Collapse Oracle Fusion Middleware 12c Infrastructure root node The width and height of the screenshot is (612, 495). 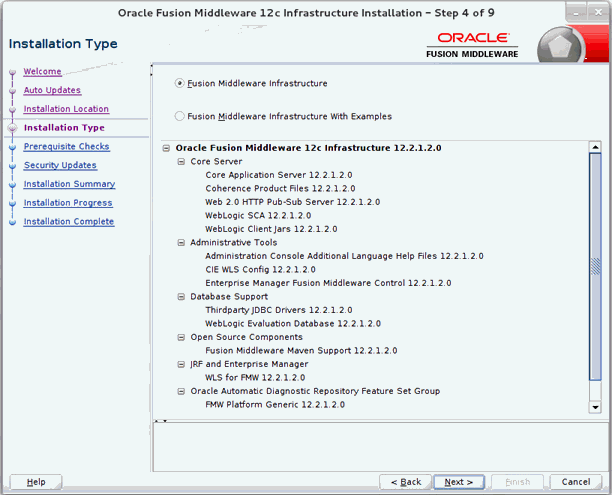point(166,148)
